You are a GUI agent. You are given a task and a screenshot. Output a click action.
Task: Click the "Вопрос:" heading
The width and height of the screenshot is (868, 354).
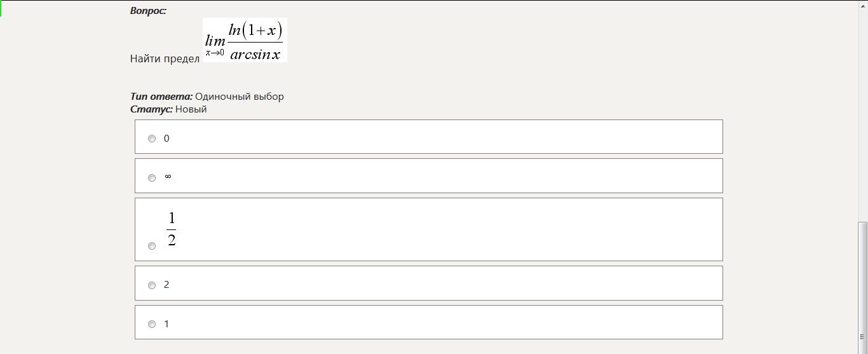pyautogui.click(x=148, y=11)
